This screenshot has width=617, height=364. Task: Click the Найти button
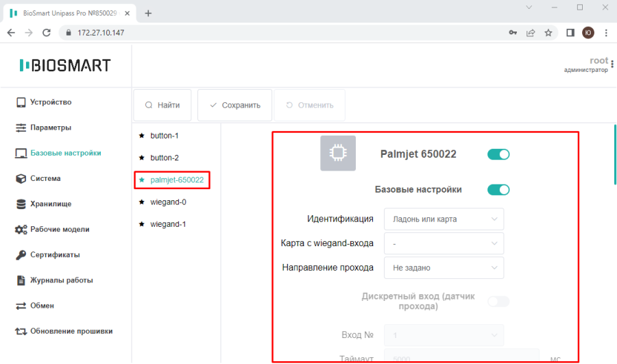coord(162,105)
